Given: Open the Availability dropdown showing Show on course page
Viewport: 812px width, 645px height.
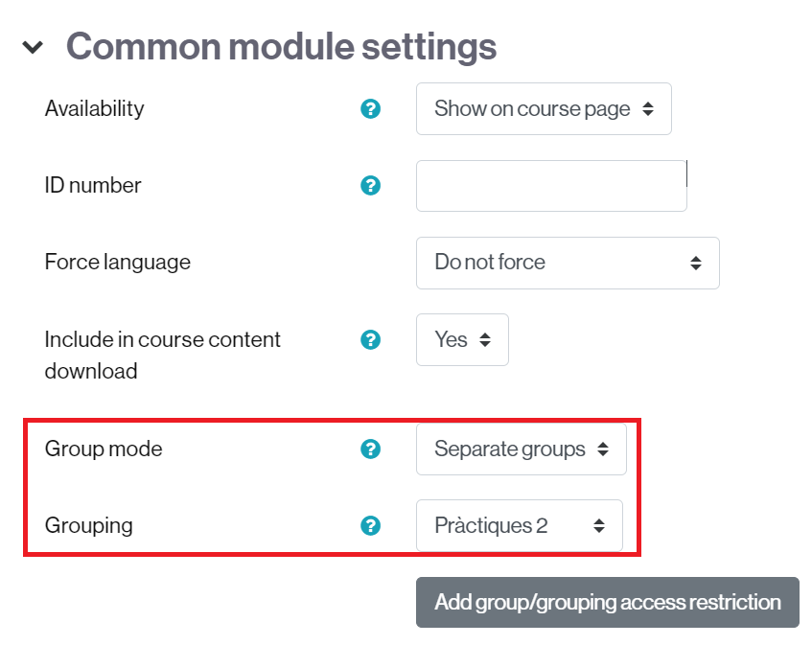Looking at the screenshot, I should click(544, 108).
